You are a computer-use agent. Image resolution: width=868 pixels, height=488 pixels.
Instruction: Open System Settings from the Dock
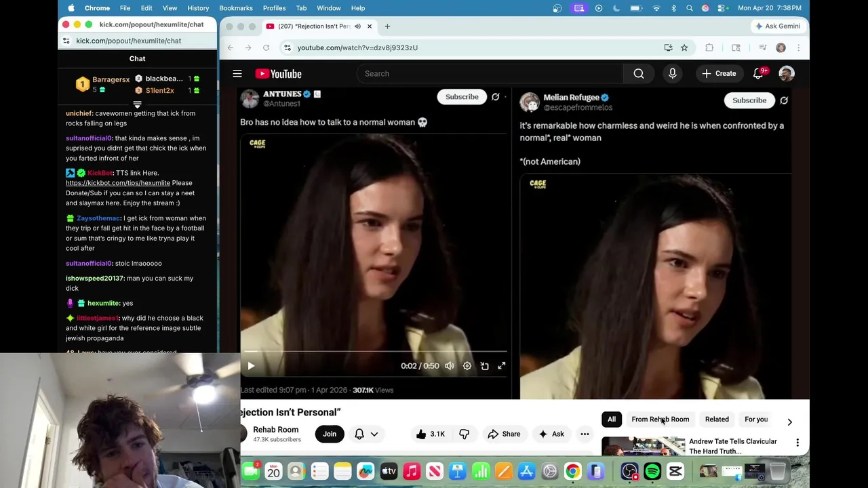coord(550,471)
